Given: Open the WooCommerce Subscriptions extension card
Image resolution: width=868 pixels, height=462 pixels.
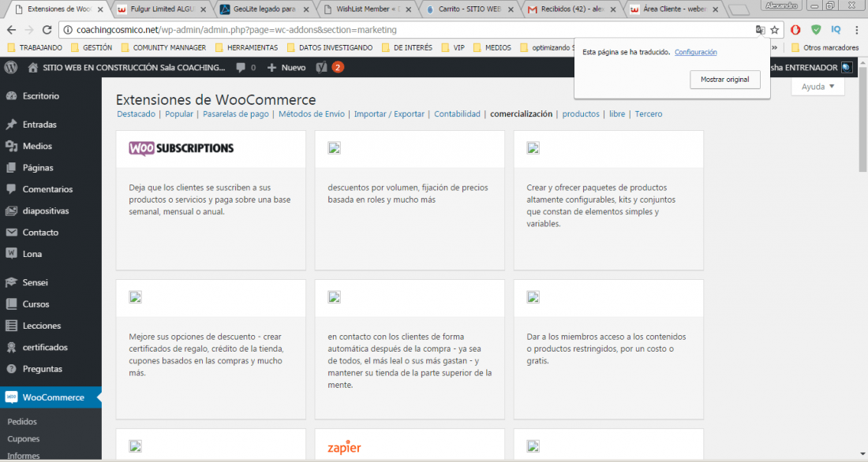Looking at the screenshot, I should 211,200.
